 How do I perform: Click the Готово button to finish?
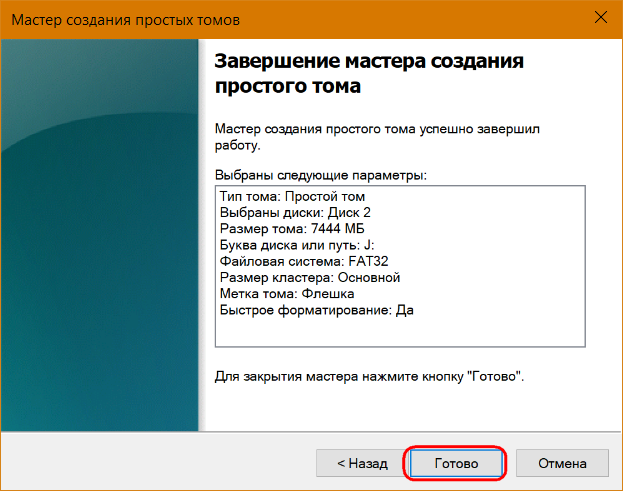tap(456, 463)
